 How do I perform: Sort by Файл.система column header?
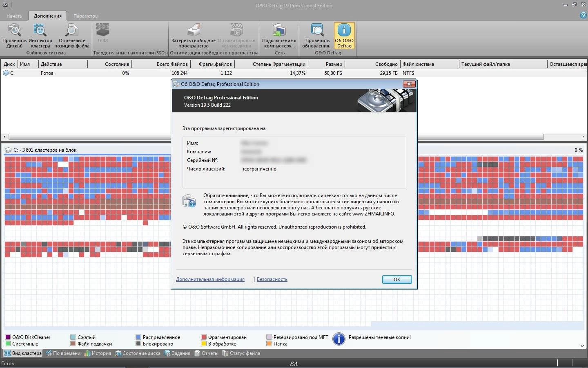430,64
